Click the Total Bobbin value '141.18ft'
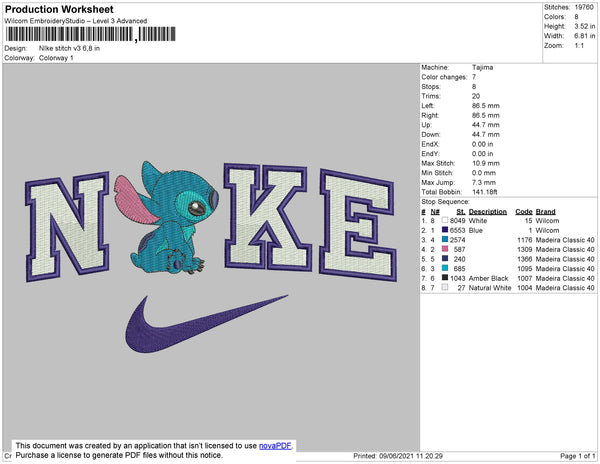 pos(485,192)
